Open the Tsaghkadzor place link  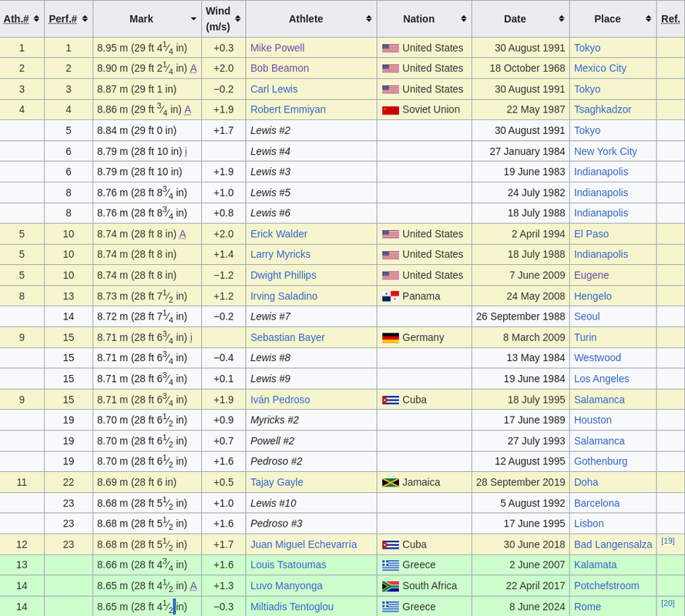(603, 109)
